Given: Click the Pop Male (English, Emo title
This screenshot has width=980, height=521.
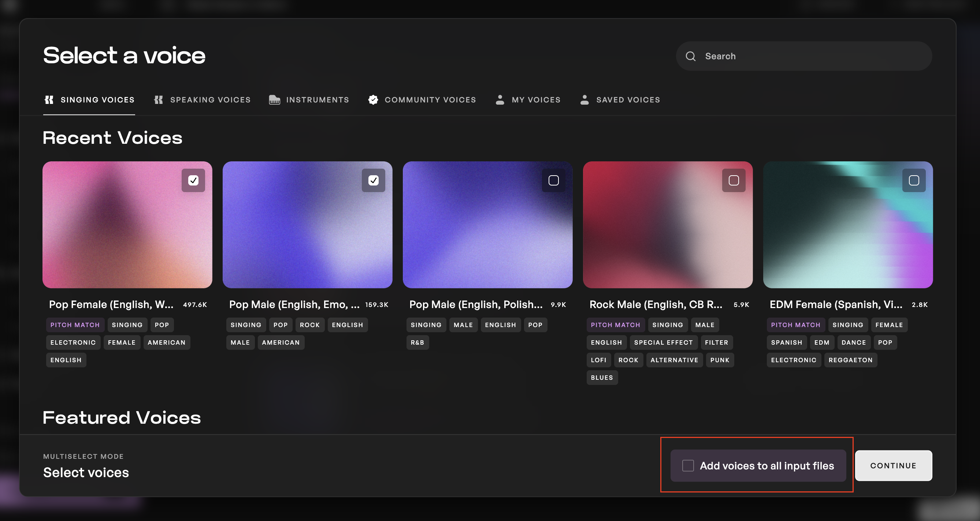Looking at the screenshot, I should pos(294,304).
